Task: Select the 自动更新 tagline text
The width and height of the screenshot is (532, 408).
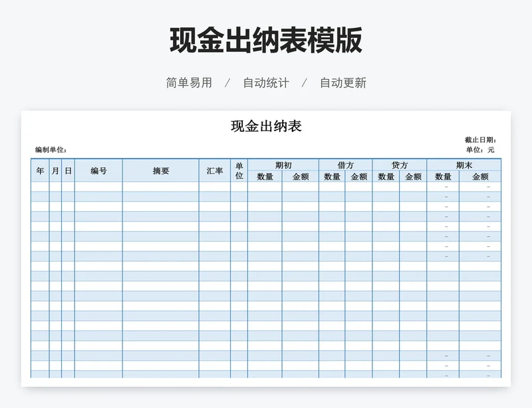Action: click(x=343, y=83)
